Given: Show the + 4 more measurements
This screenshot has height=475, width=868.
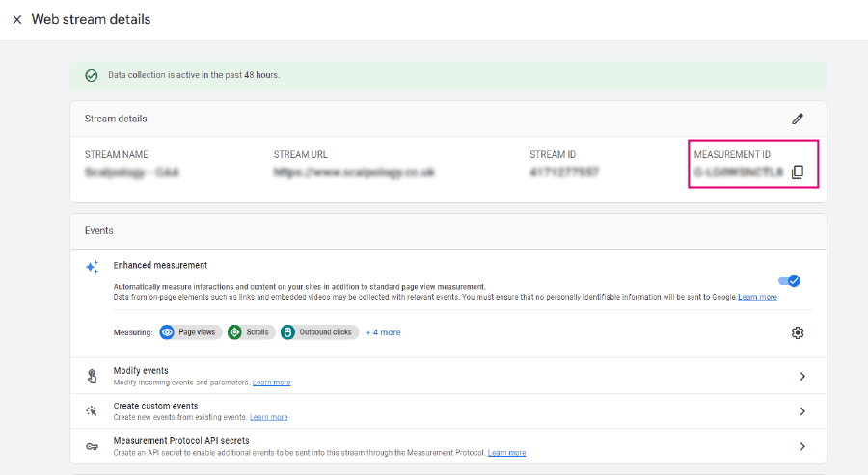Looking at the screenshot, I should 383,332.
